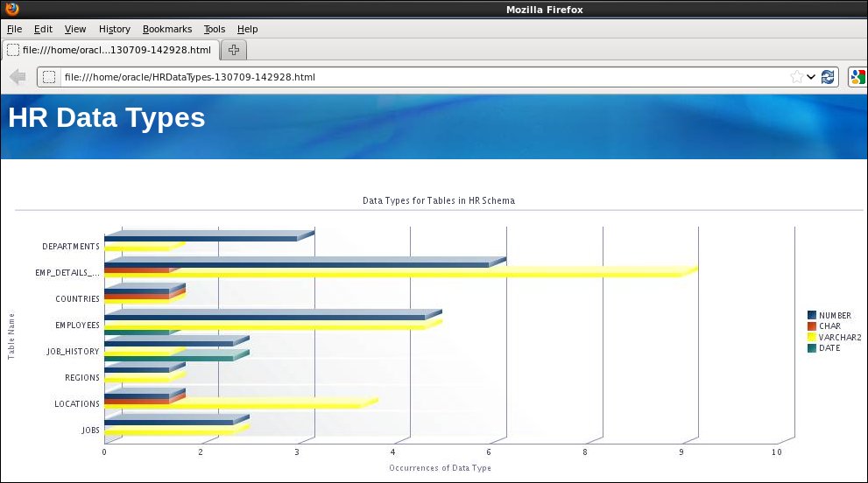Screen dimensions: 868x483
Task: Open the Tools menu
Action: (x=215, y=30)
